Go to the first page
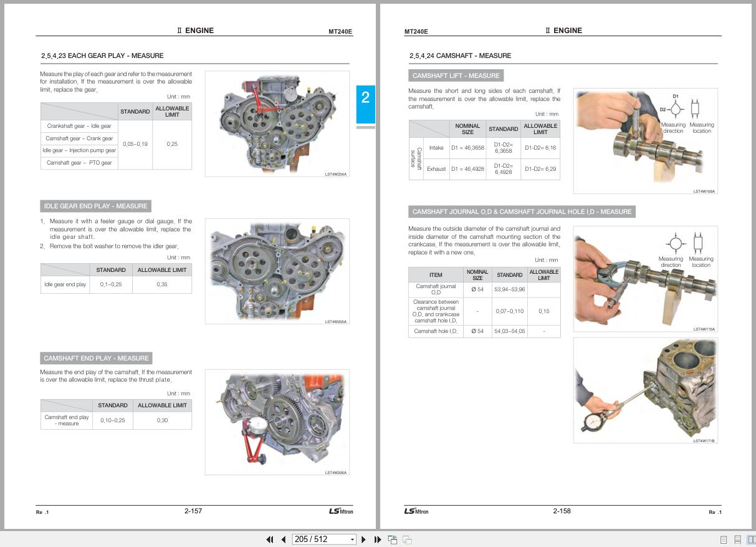The image size is (756, 547). pos(270,540)
